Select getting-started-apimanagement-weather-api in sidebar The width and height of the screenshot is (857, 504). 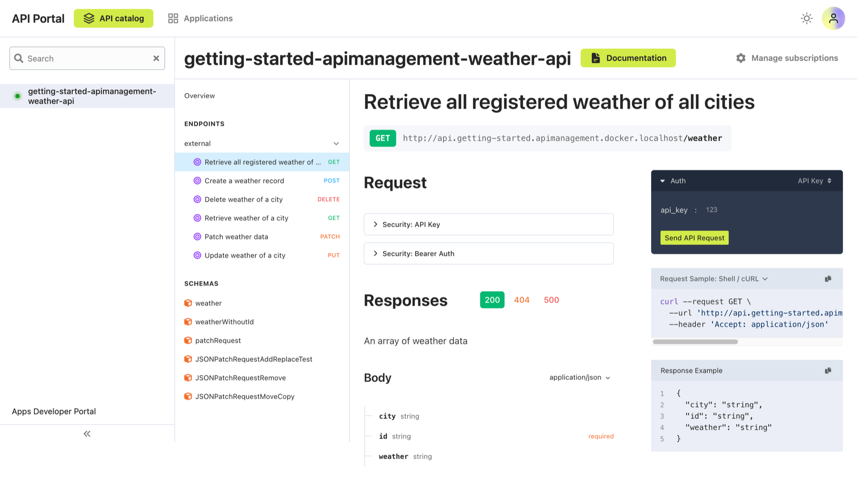click(x=87, y=96)
